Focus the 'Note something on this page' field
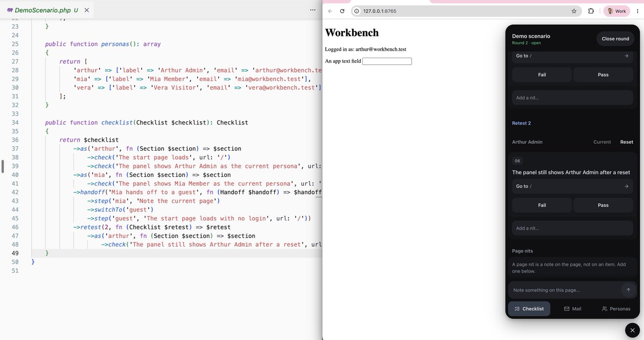The width and height of the screenshot is (644, 340). coord(563,290)
